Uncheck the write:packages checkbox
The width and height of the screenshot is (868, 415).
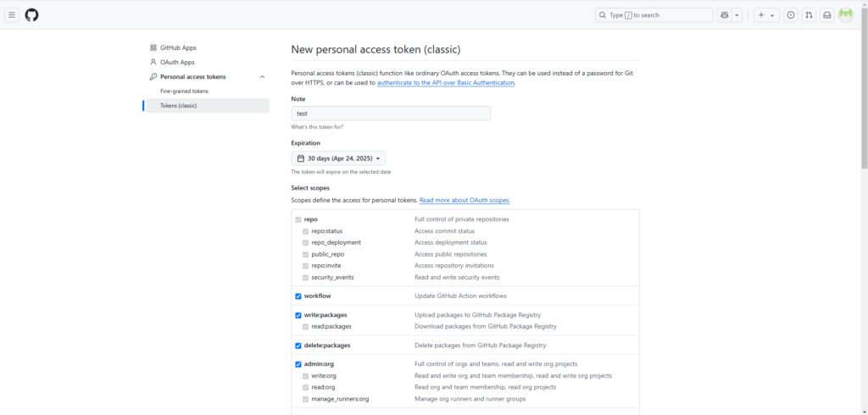[298, 315]
